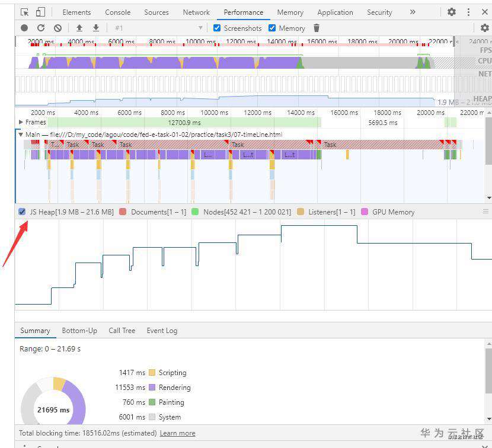Screen dimensions: 492x448
Task: Click the Range: 0 – 21.69 s text
Action: coord(50,348)
